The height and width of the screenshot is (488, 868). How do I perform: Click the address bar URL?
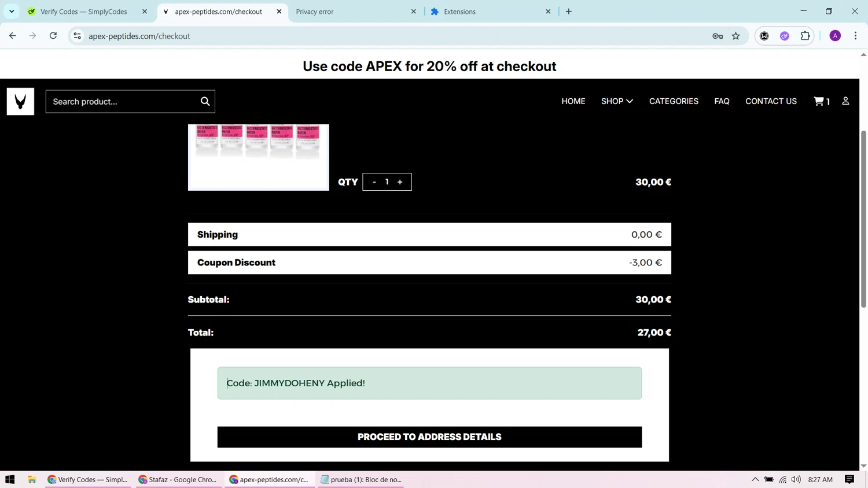(139, 36)
